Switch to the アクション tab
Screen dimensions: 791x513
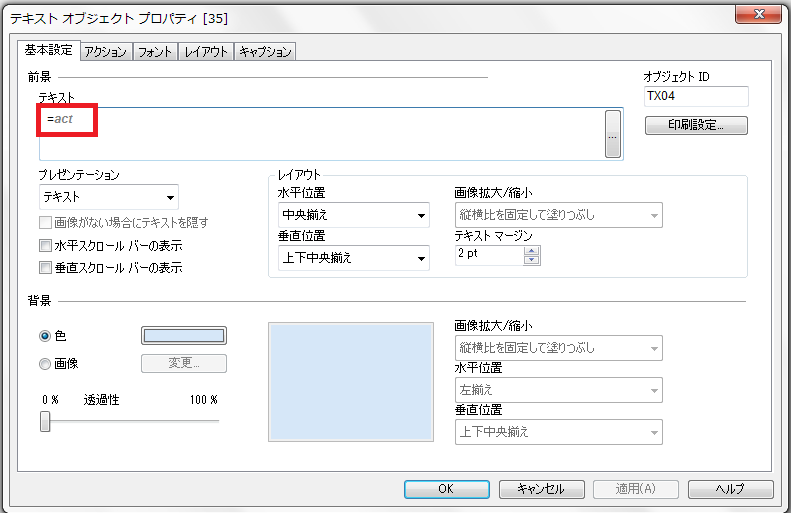coord(104,52)
